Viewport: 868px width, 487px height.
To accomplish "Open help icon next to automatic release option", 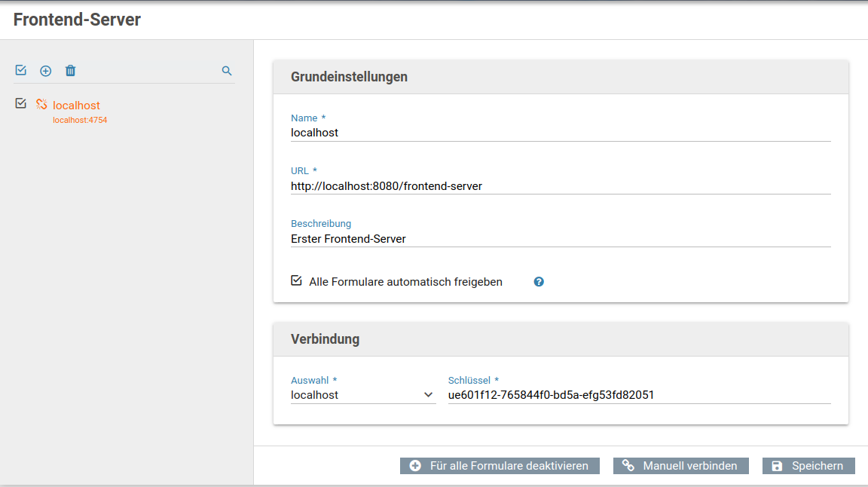I will click(x=539, y=282).
